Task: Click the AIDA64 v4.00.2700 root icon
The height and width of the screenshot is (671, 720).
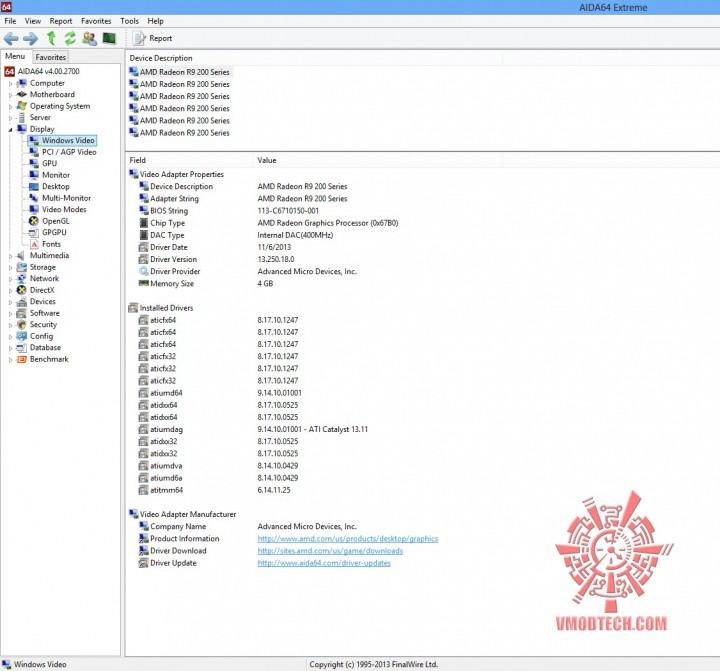Action: (9, 72)
